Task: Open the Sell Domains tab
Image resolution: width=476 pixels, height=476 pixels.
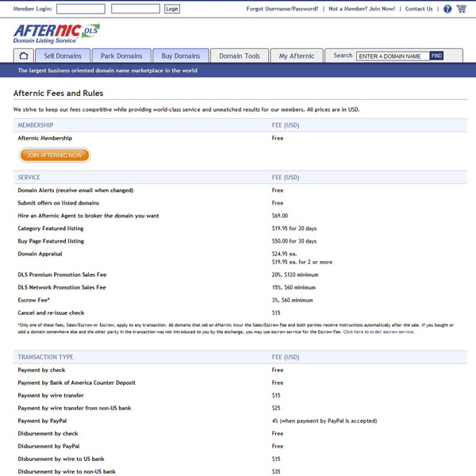Action: tap(63, 56)
